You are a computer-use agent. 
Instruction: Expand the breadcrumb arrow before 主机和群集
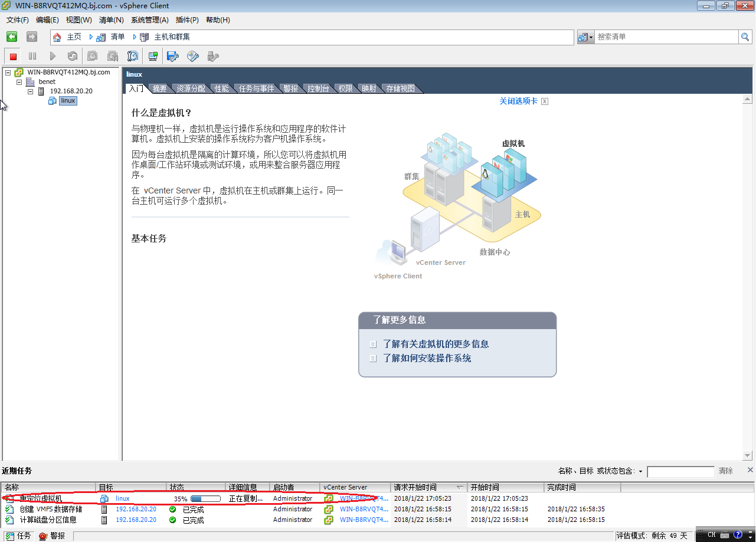[x=135, y=37]
